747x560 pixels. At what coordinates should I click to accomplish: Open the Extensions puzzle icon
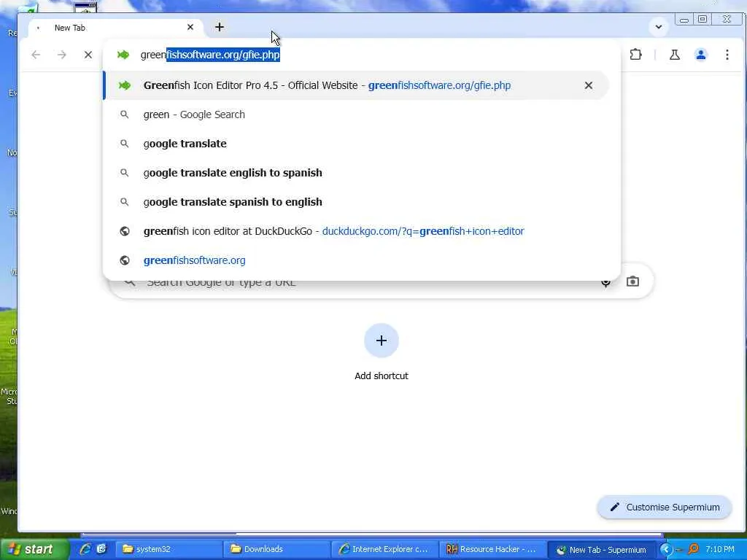click(x=635, y=55)
